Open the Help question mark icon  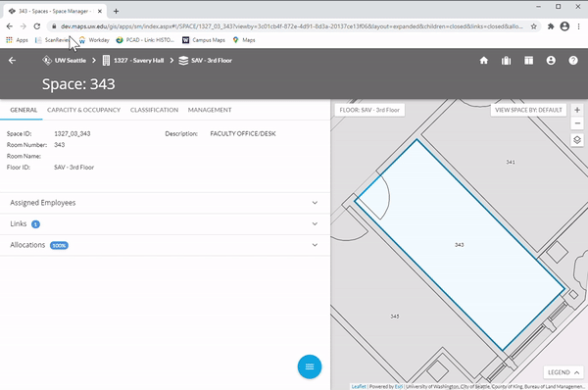point(573,61)
